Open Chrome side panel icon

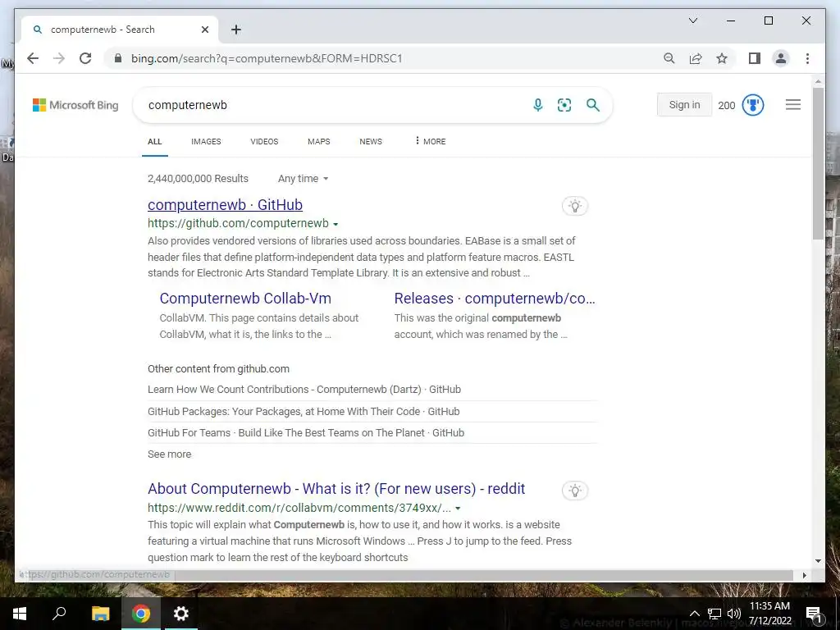(755, 58)
